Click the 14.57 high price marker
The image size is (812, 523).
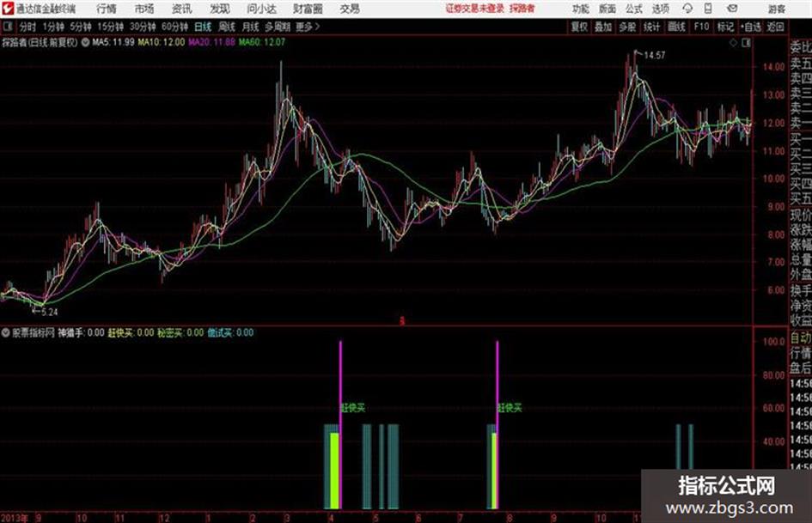[654, 55]
